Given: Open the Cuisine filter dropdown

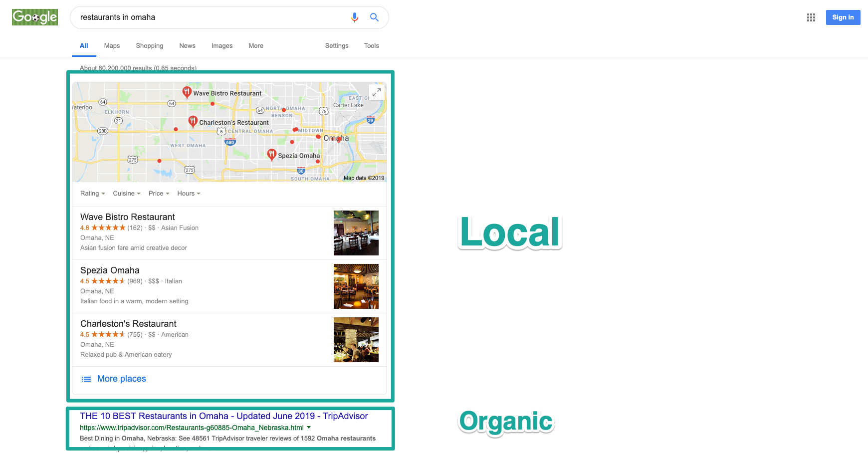Looking at the screenshot, I should pyautogui.click(x=127, y=194).
